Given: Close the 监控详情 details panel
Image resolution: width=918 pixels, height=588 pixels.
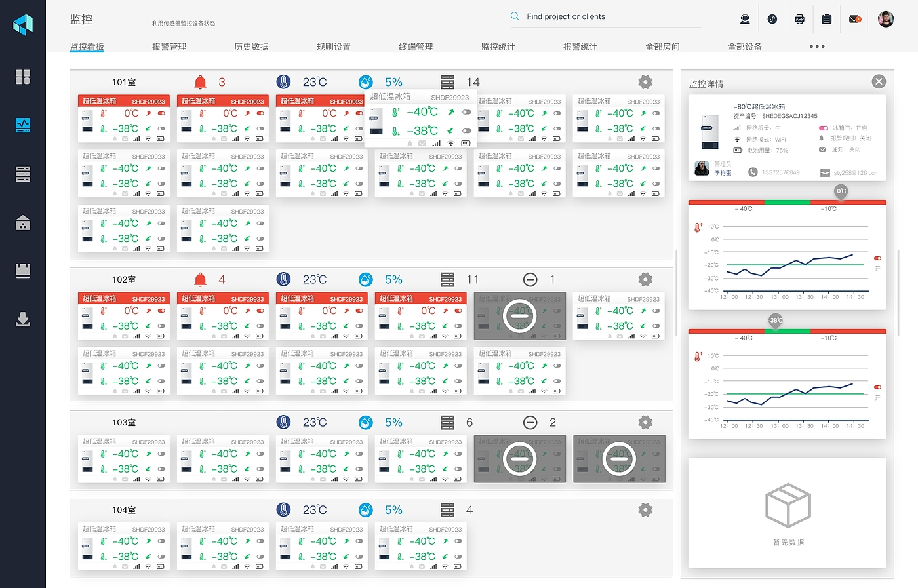Looking at the screenshot, I should 879,81.
